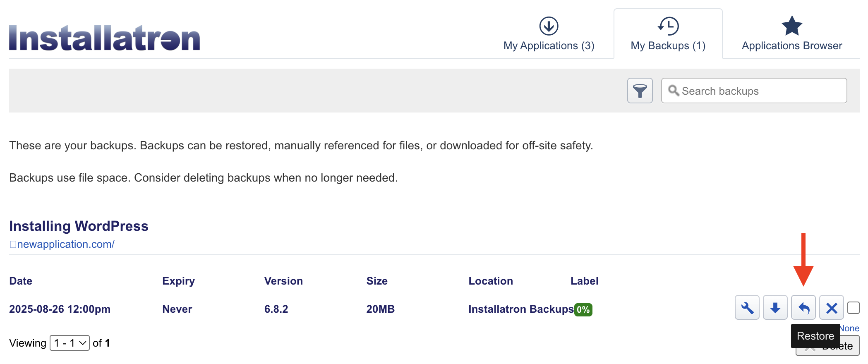Click the My Applications download icon
This screenshot has height=364, width=868.
pyautogui.click(x=549, y=26)
